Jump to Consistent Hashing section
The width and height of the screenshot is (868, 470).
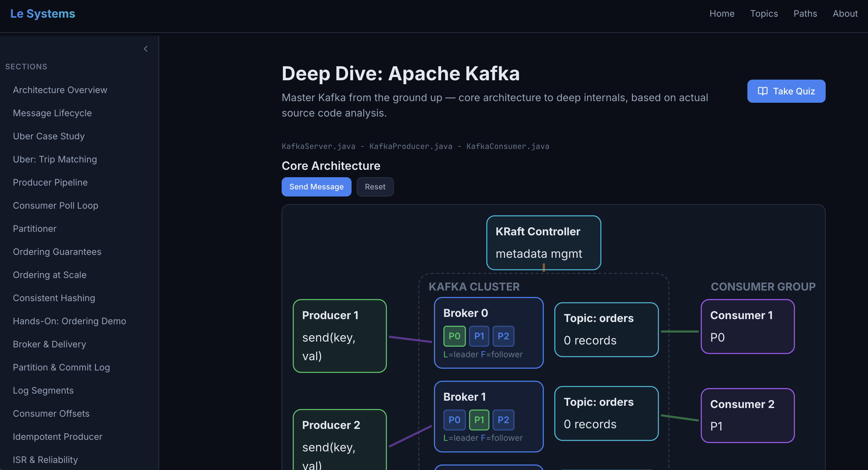pos(54,298)
